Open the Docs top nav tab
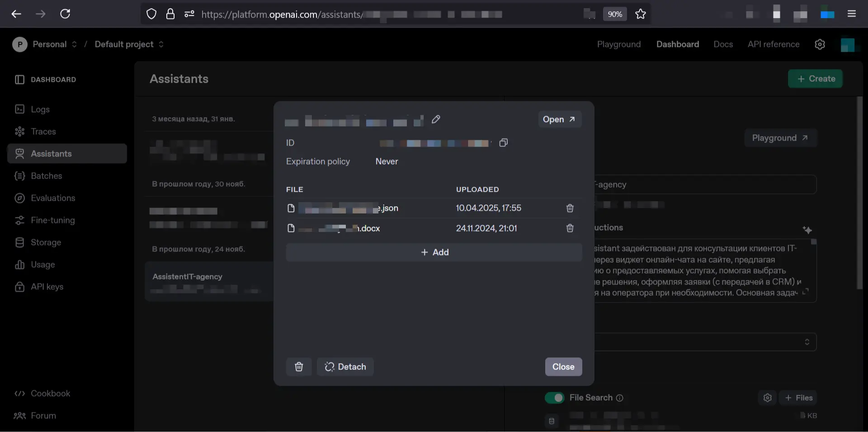This screenshot has width=868, height=432. coord(723,44)
